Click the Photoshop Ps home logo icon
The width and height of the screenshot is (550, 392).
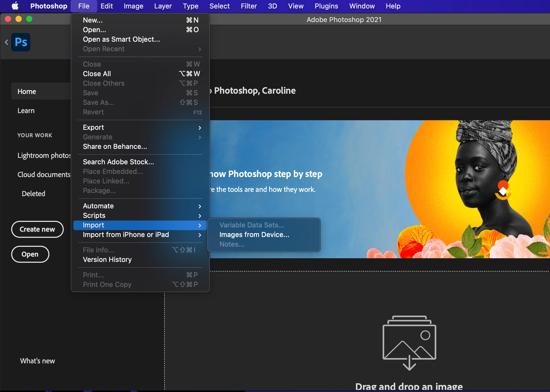(21, 42)
